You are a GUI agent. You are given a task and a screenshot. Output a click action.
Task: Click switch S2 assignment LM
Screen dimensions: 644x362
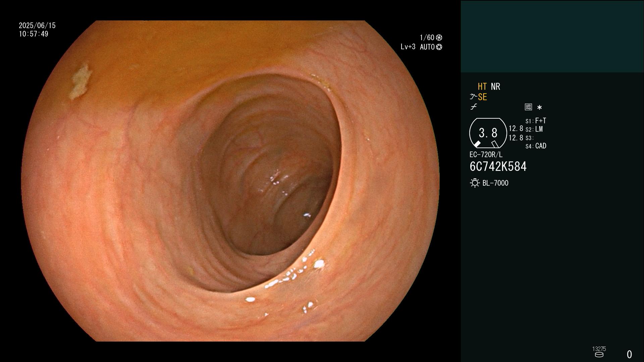(534, 129)
